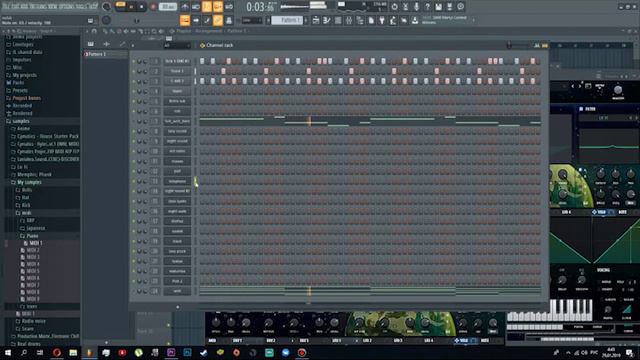Open project info with the info icon
Image resolution: width=640 pixels, height=360 pixels.
[x=460, y=7]
